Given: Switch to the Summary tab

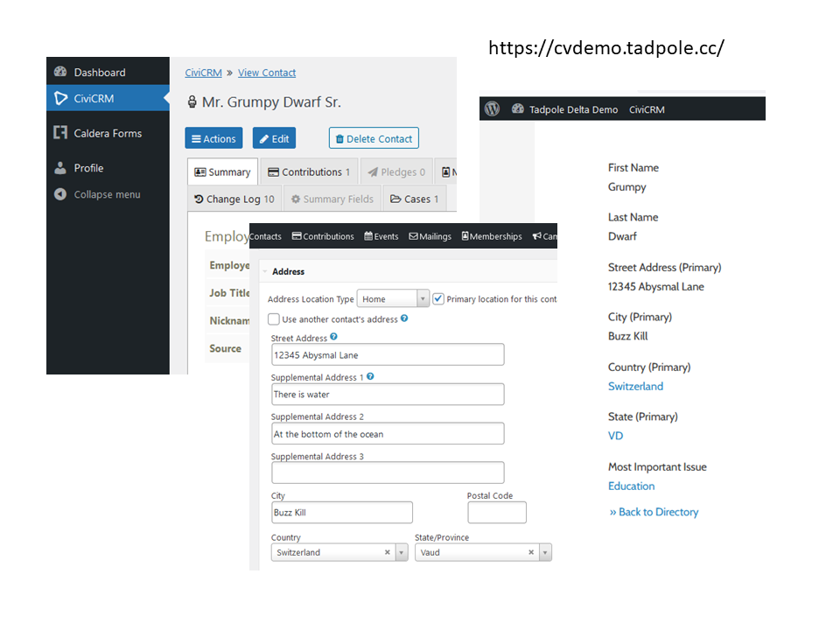Looking at the screenshot, I should [222, 171].
